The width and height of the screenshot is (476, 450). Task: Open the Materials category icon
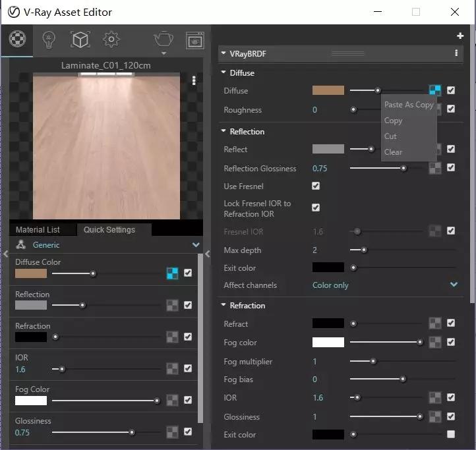(17, 39)
